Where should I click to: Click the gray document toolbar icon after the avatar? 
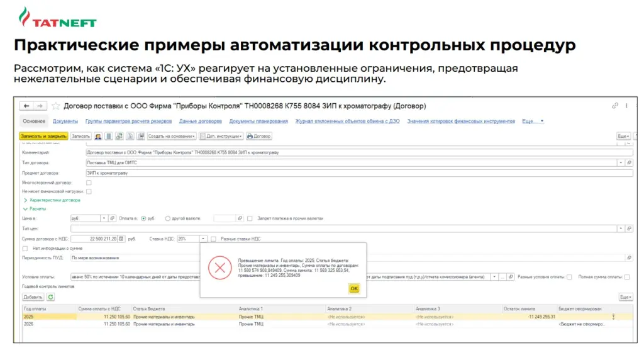pyautogui.click(x=108, y=136)
